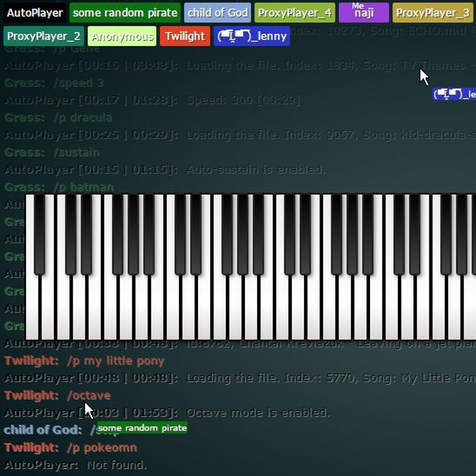
Task: Click your own 'naji' name tag
Action: coord(364,13)
